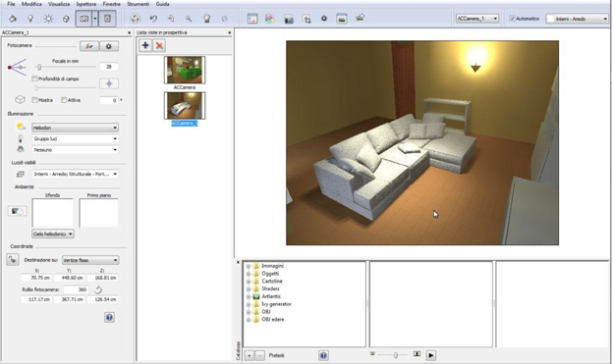Open the Ispettore menu
The width and height of the screenshot is (613, 364).
(x=86, y=4)
